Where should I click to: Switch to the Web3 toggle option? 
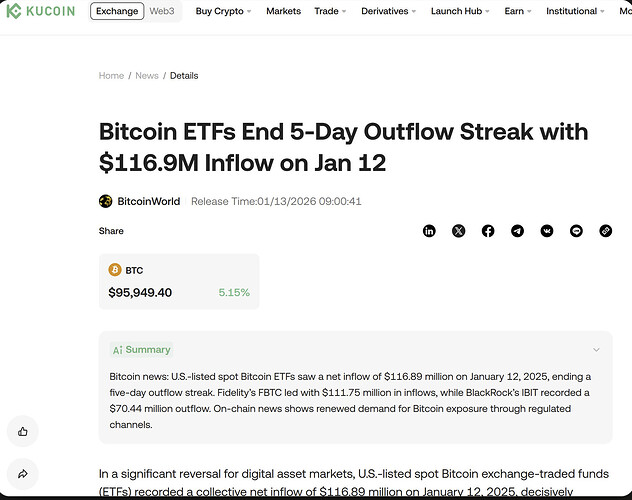163,12
